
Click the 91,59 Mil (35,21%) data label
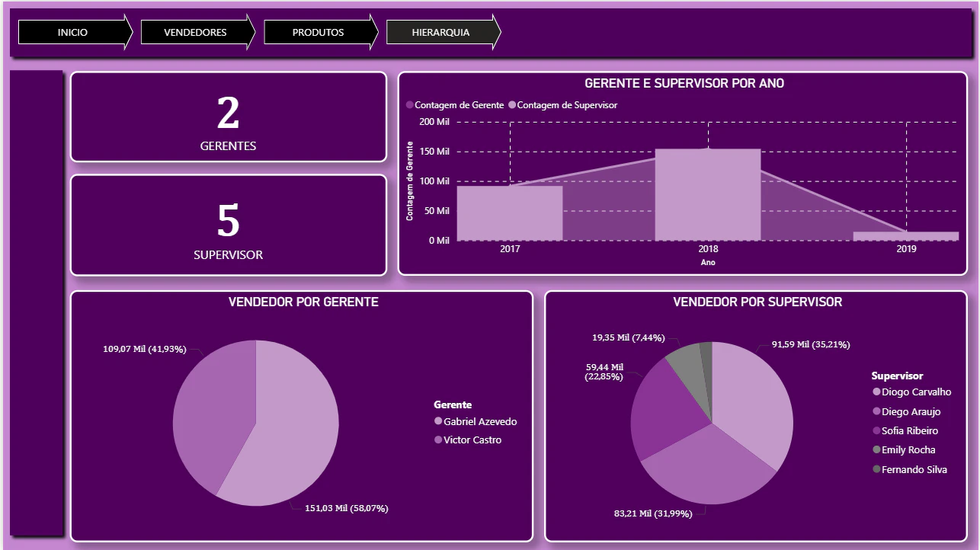point(811,344)
